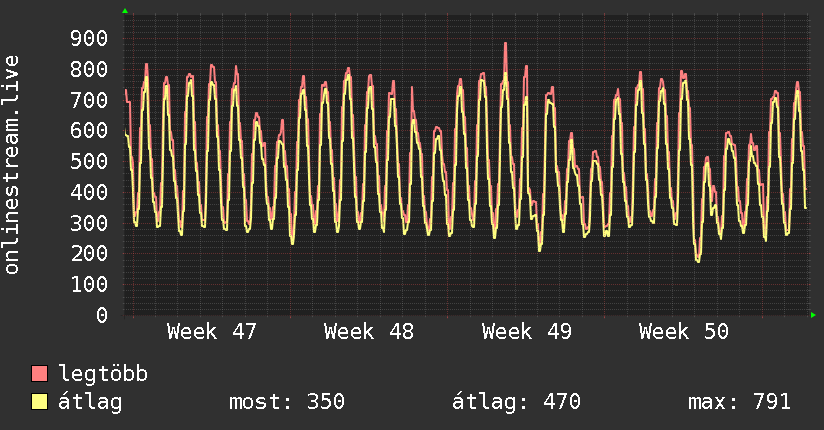The width and height of the screenshot is (824, 430).
Task: Click the green arrow atop the y-axis
Action: 125,11
